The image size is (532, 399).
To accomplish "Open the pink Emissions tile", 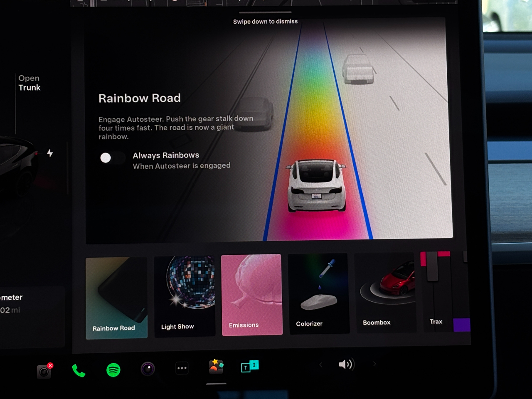I will (x=252, y=294).
